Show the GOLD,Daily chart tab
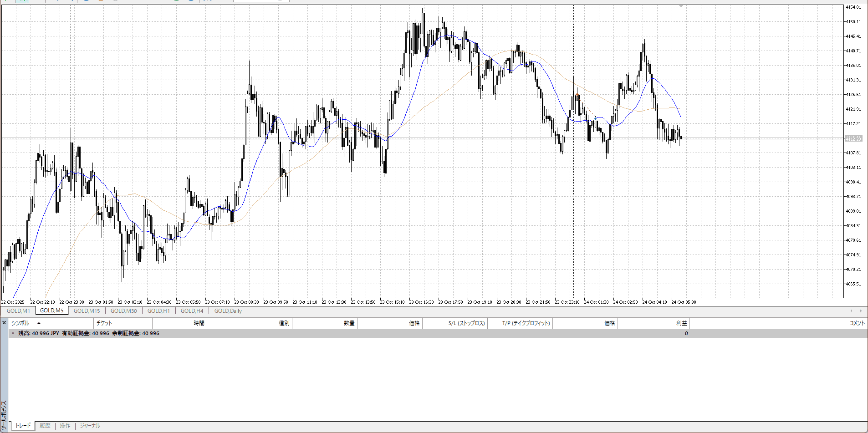 point(228,311)
